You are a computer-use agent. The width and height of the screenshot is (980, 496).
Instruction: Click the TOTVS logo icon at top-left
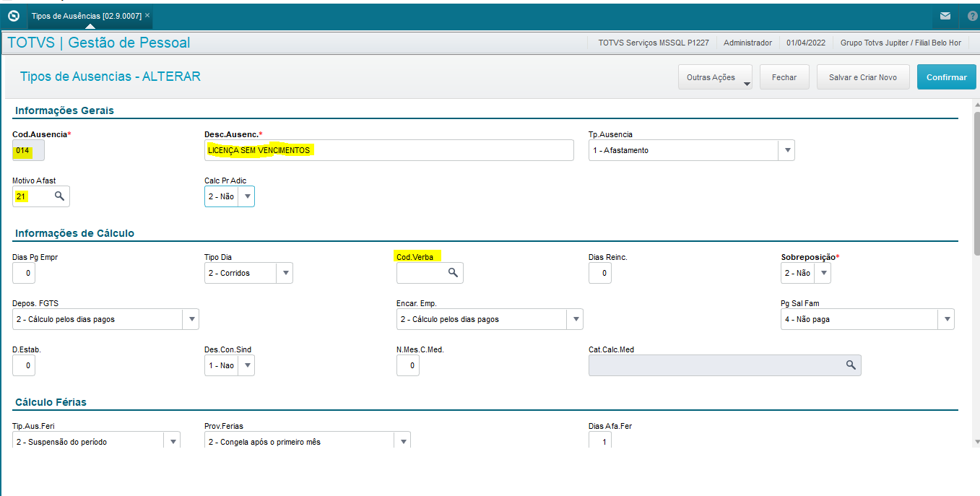point(13,15)
